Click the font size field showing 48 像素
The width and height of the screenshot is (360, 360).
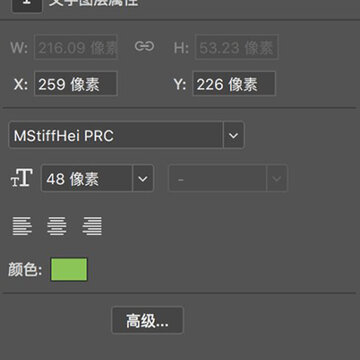[x=87, y=179]
